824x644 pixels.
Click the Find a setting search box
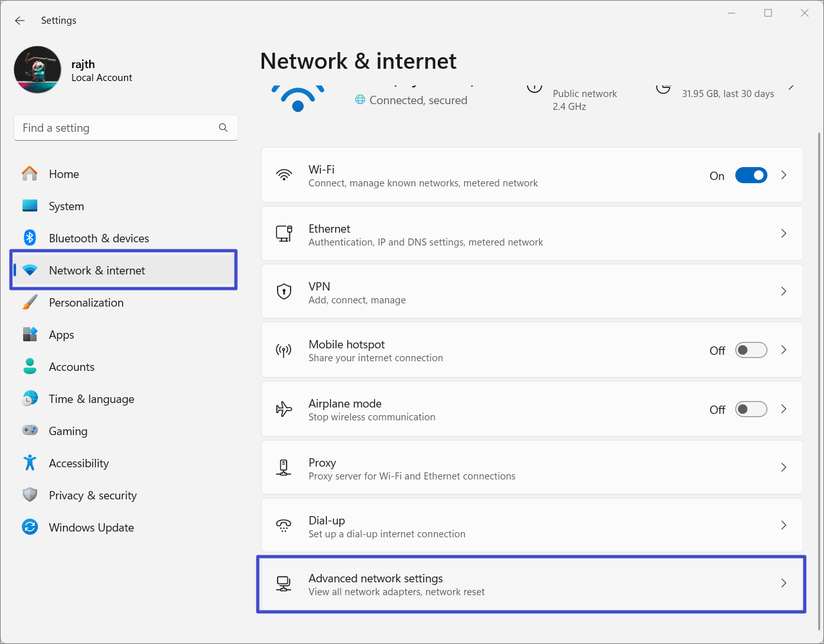coord(116,128)
